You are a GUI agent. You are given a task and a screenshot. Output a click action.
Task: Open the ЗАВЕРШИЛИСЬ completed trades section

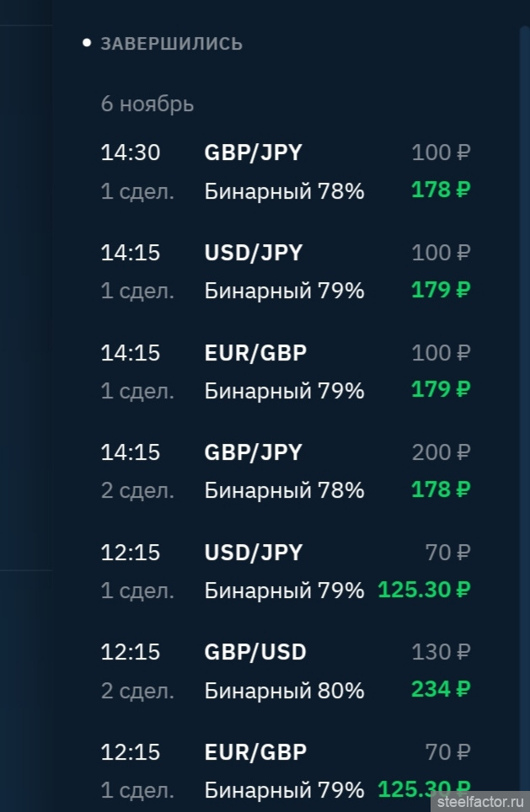(171, 44)
